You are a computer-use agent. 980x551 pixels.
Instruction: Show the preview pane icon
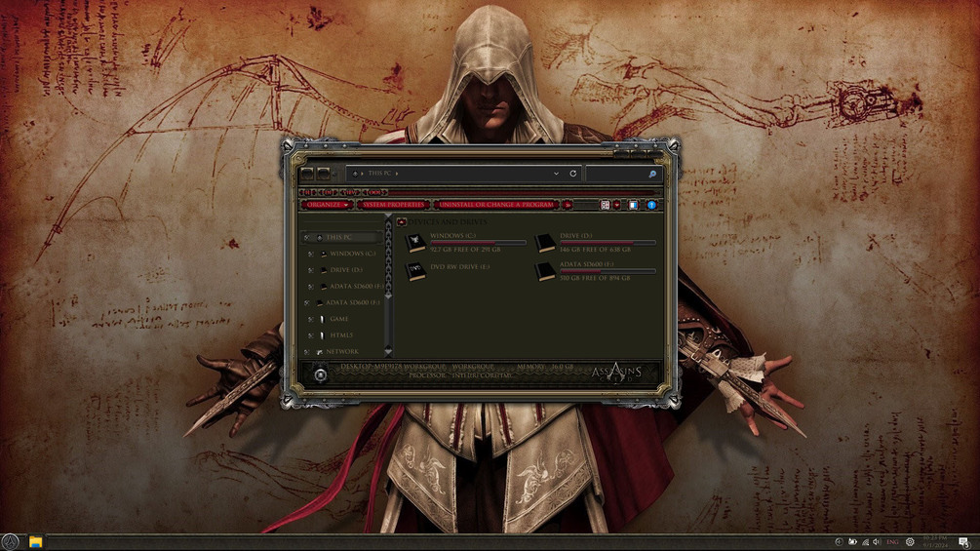click(x=633, y=205)
